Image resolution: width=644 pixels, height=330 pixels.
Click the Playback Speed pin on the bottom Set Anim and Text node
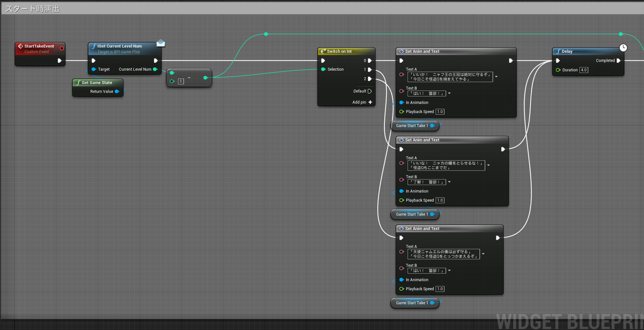(x=401, y=289)
